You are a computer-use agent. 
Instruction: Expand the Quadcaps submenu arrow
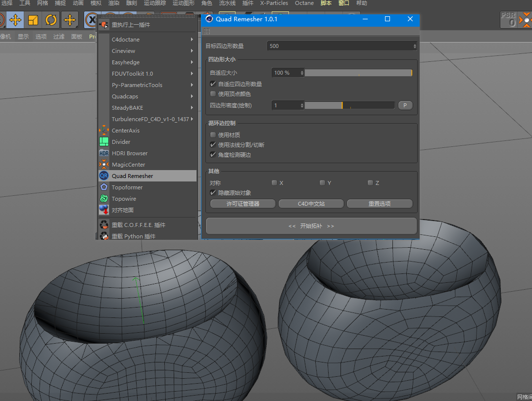click(192, 96)
